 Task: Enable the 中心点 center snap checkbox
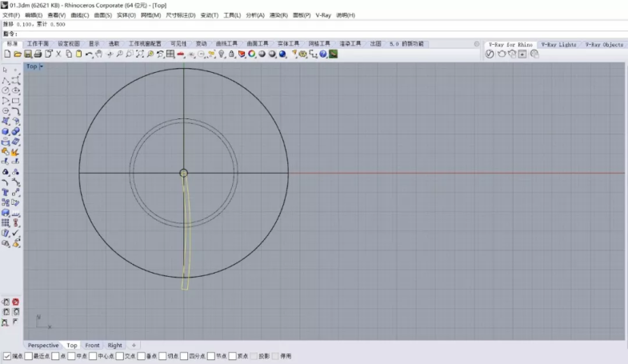click(93, 356)
